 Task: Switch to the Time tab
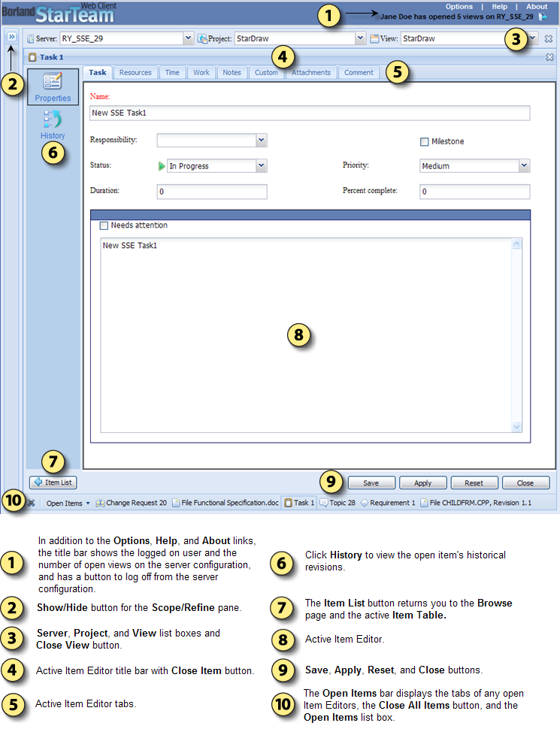[x=172, y=73]
